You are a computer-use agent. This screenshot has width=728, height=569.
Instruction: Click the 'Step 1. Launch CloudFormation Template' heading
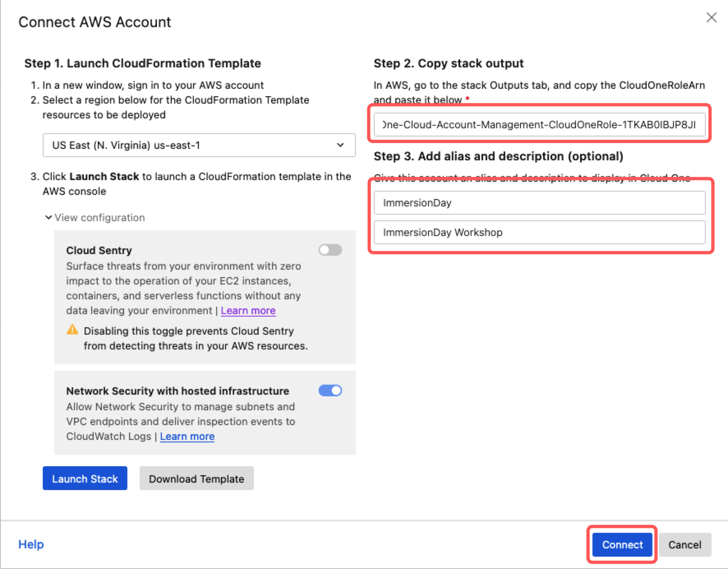click(x=143, y=63)
